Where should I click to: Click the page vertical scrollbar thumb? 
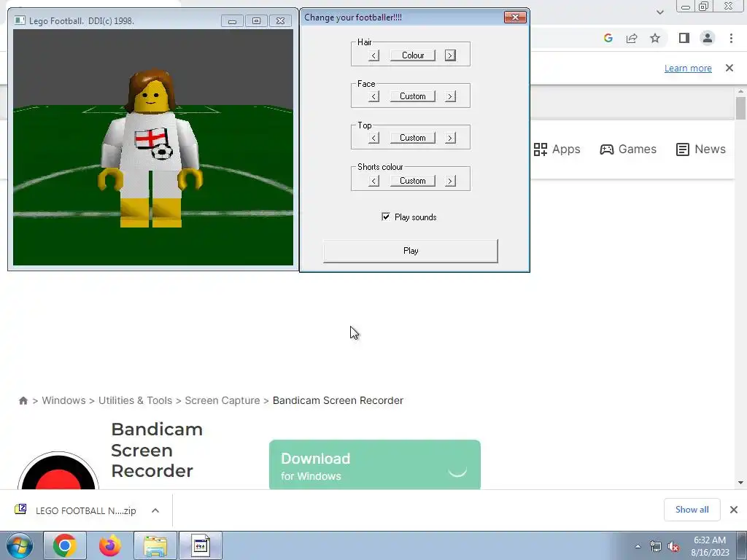coord(740,108)
